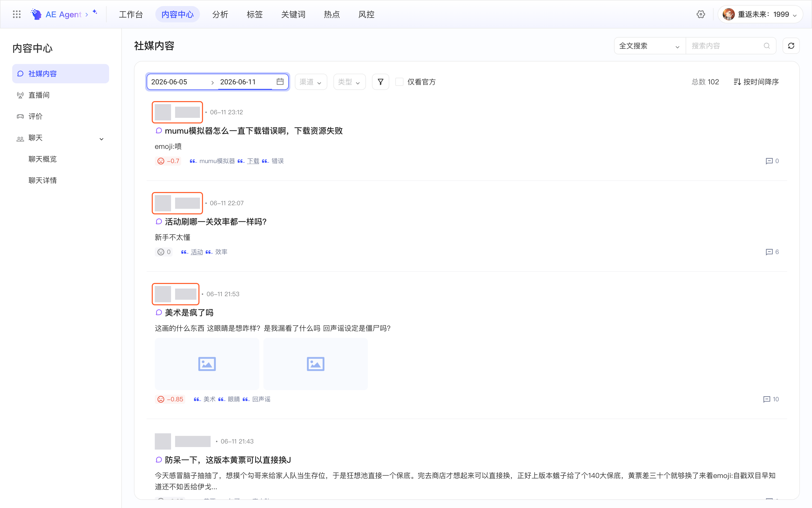
Task: Click the -0.7 sentiment badge
Action: 168,161
